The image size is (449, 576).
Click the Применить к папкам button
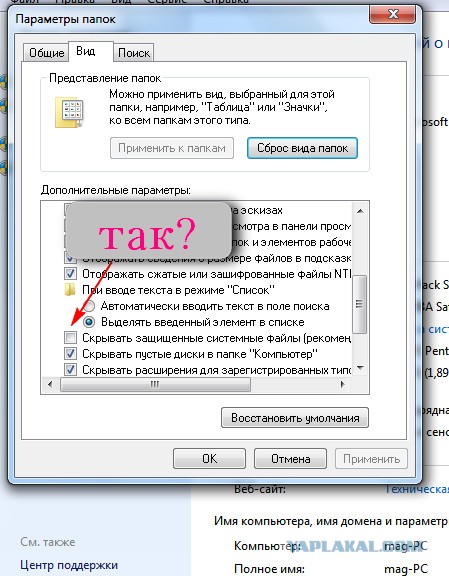[172, 148]
